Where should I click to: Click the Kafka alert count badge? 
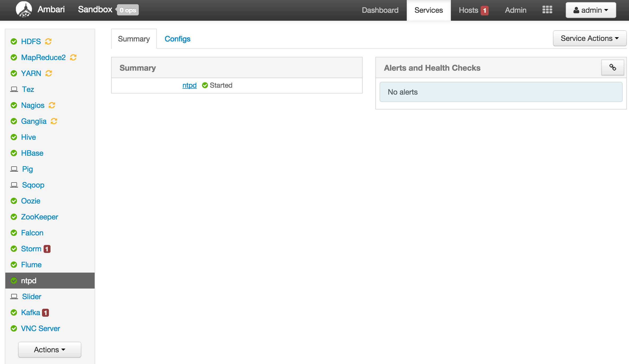(x=45, y=313)
